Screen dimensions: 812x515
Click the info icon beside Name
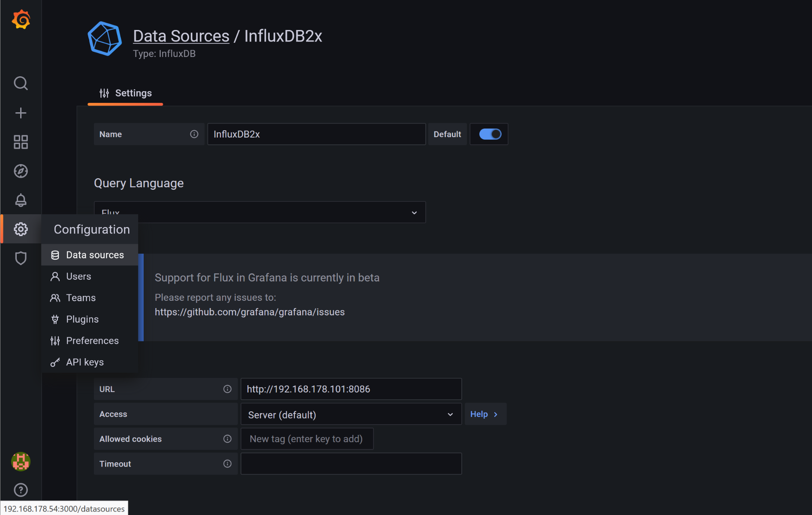pyautogui.click(x=194, y=134)
